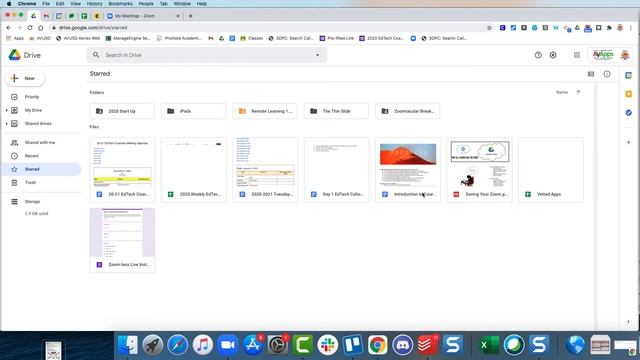Reload the current page
This screenshot has width=640, height=360.
(30, 28)
